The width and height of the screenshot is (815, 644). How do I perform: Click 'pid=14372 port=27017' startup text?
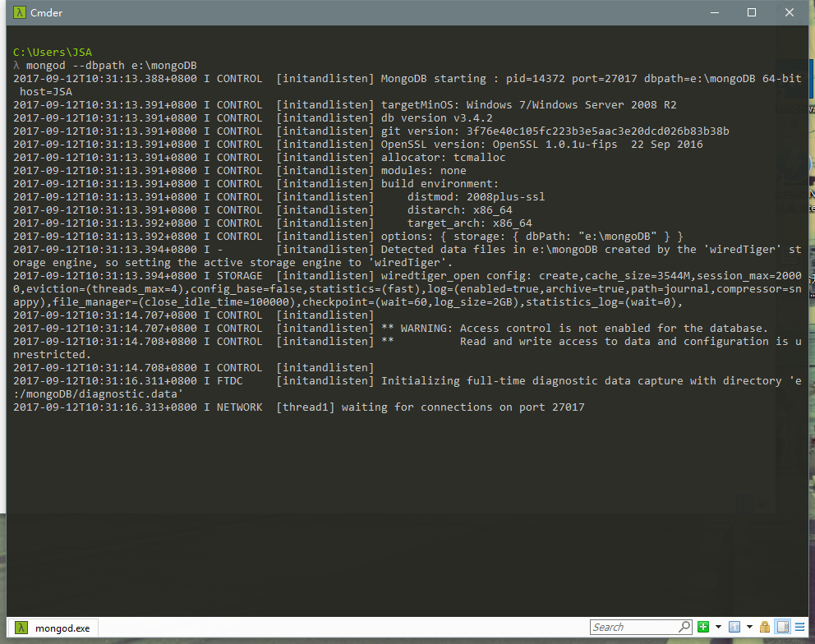click(571, 79)
